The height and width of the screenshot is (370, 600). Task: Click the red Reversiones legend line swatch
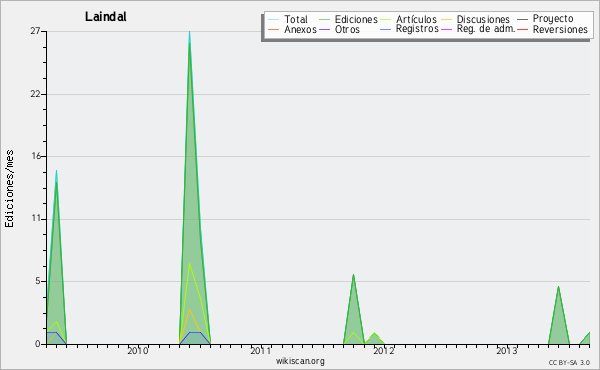(522, 29)
